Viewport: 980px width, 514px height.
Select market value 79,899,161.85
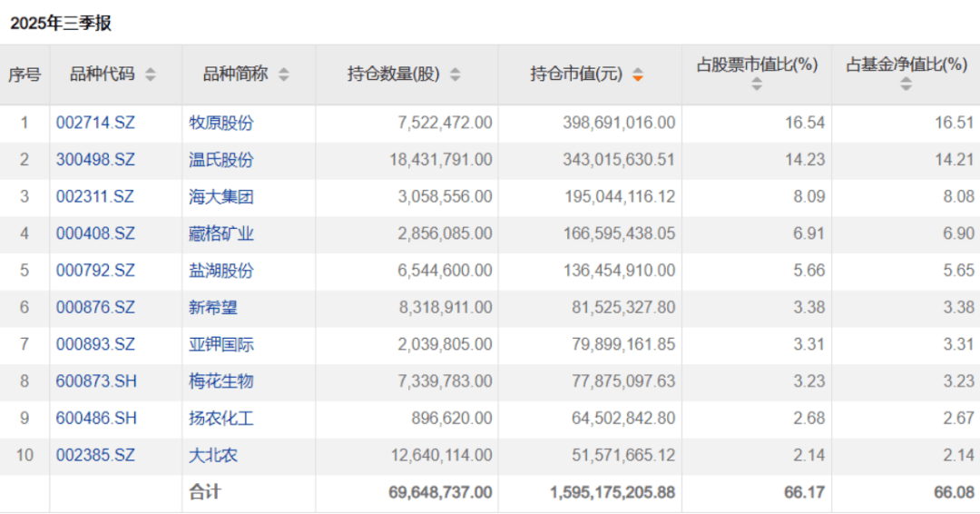623,344
